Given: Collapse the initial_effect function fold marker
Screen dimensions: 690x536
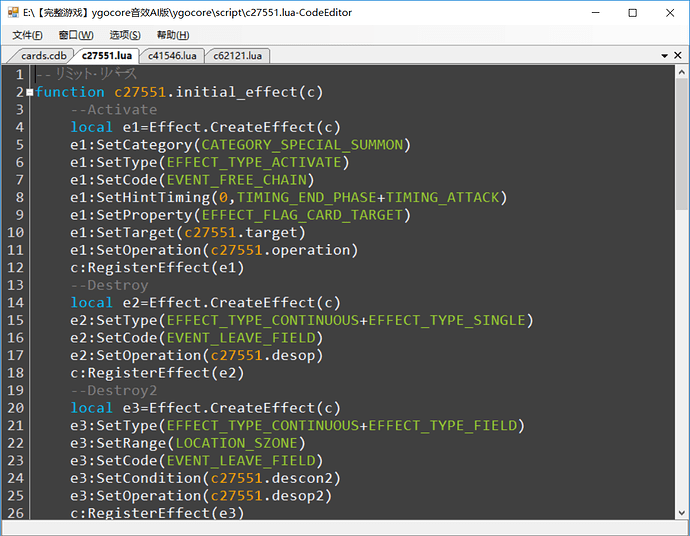Looking at the screenshot, I should click(x=29, y=92).
